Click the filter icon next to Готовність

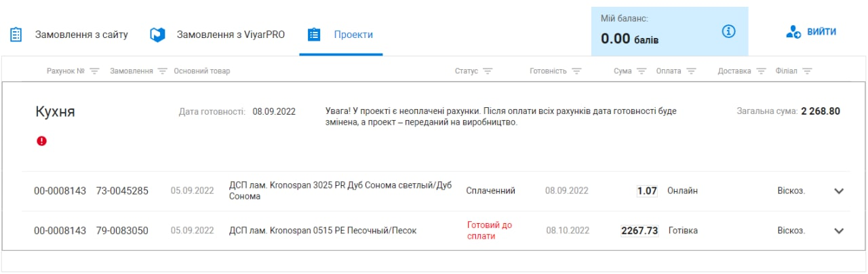point(576,71)
